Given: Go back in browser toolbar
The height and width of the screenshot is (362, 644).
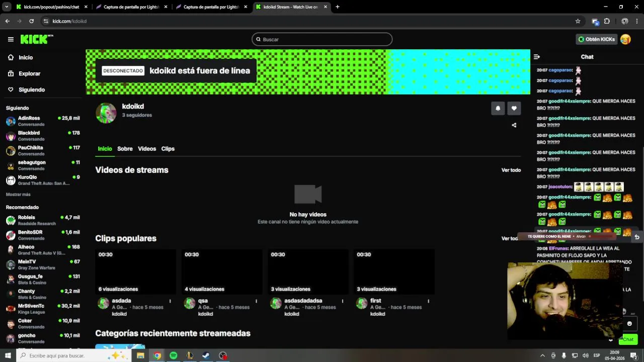Looking at the screenshot, I should click(x=7, y=21).
